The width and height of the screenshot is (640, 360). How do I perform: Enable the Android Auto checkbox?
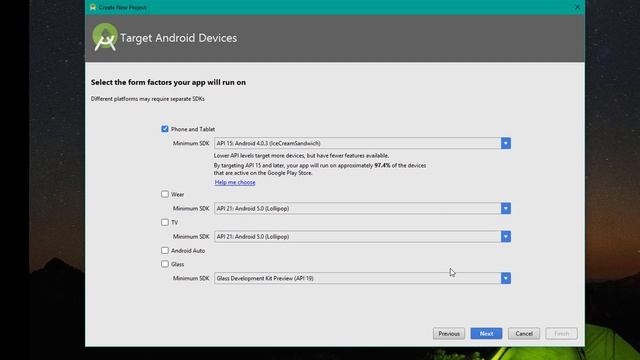[165, 250]
